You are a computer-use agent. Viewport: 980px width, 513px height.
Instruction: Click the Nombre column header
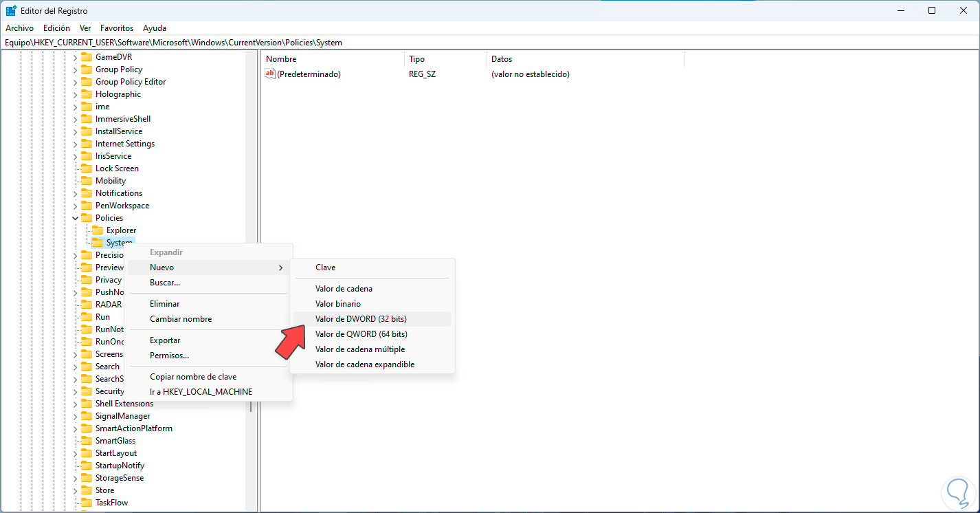(333, 59)
